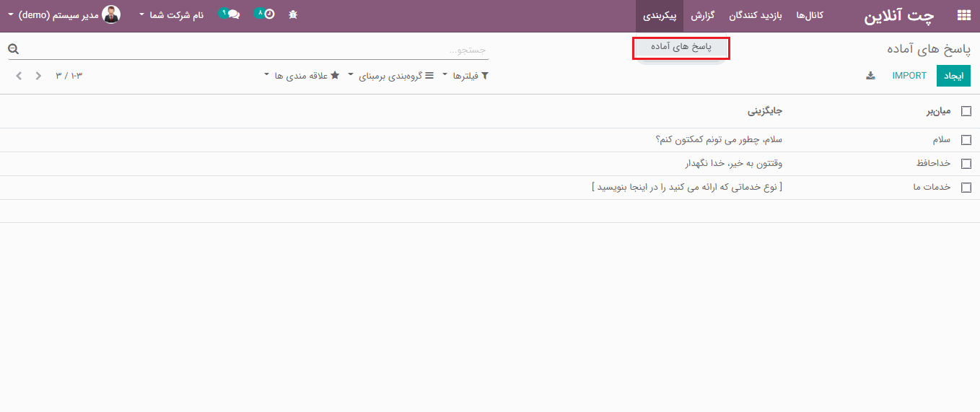Open گزارش menu
Viewport: 980px width, 412px height.
point(702,15)
